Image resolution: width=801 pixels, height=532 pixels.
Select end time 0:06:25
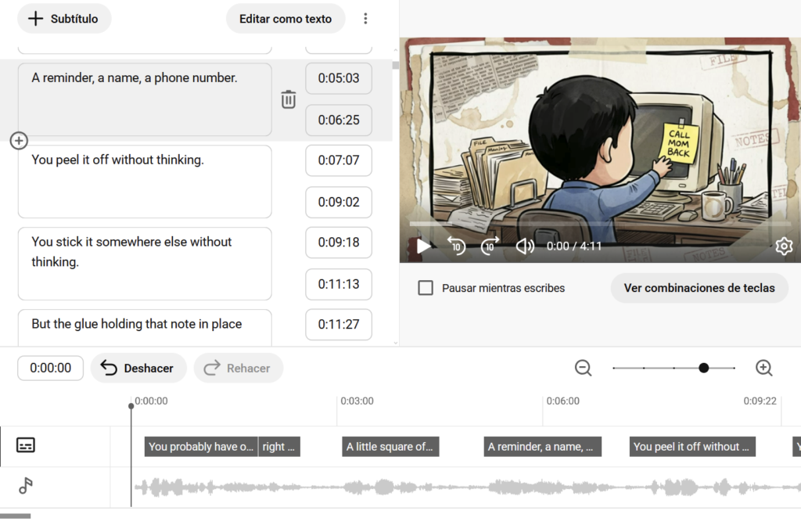click(339, 120)
